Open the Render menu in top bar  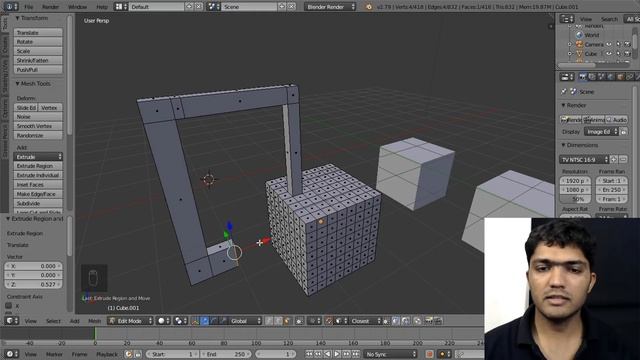(x=51, y=7)
